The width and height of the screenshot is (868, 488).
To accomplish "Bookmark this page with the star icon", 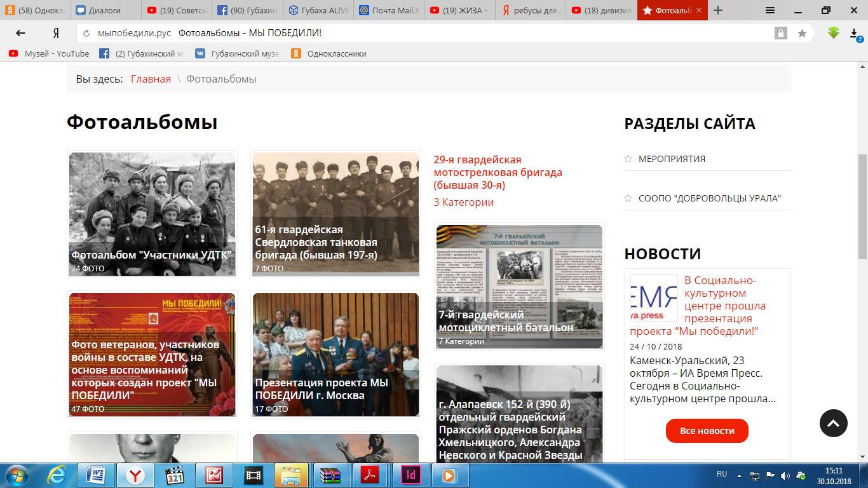I will coord(802,33).
